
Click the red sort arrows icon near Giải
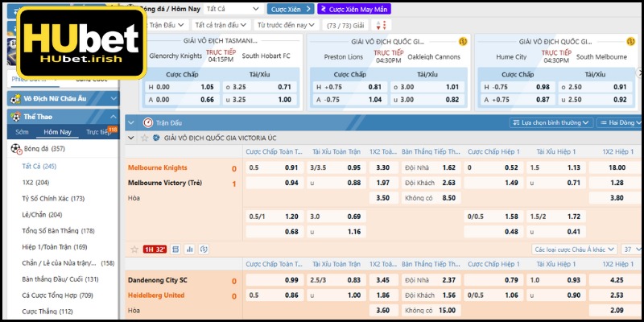[x=381, y=25]
